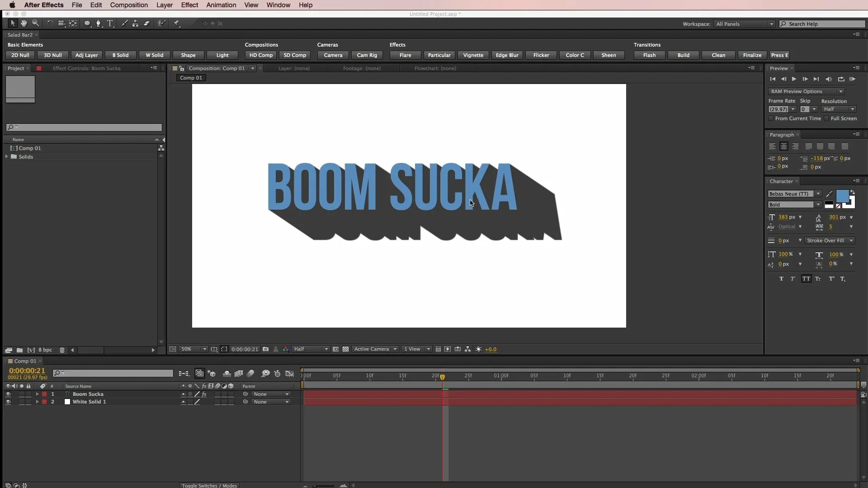Click the Edge Blur effect preset
The width and height of the screenshot is (868, 488).
pyautogui.click(x=507, y=55)
